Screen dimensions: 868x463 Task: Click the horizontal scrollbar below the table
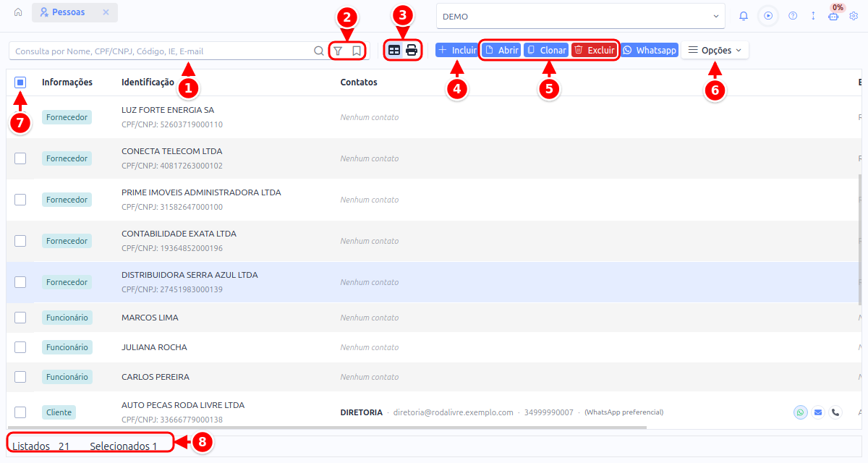[x=327, y=428]
